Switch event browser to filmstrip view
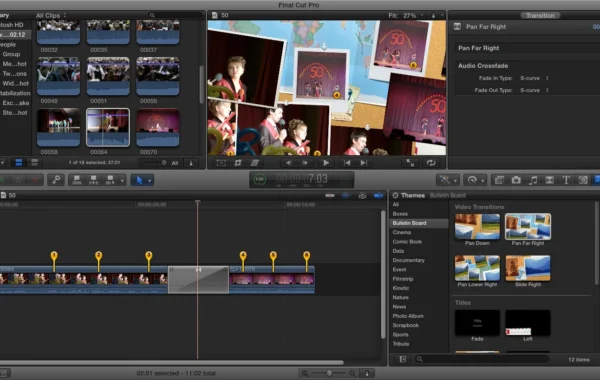 (18, 163)
